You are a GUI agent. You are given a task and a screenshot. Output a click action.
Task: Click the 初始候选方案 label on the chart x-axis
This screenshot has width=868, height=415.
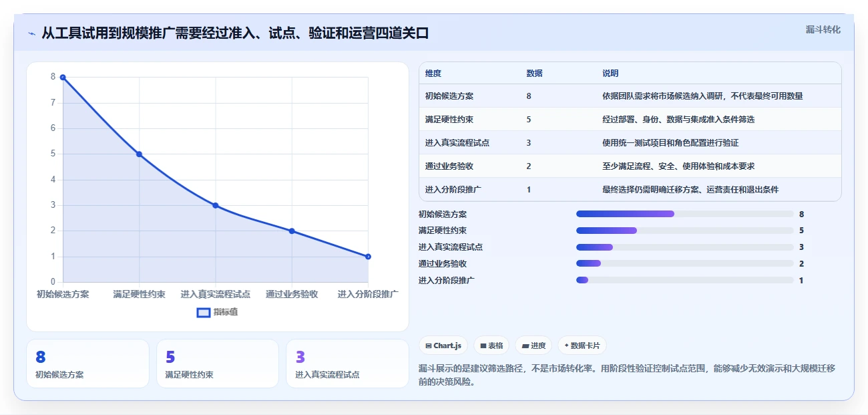click(63, 294)
